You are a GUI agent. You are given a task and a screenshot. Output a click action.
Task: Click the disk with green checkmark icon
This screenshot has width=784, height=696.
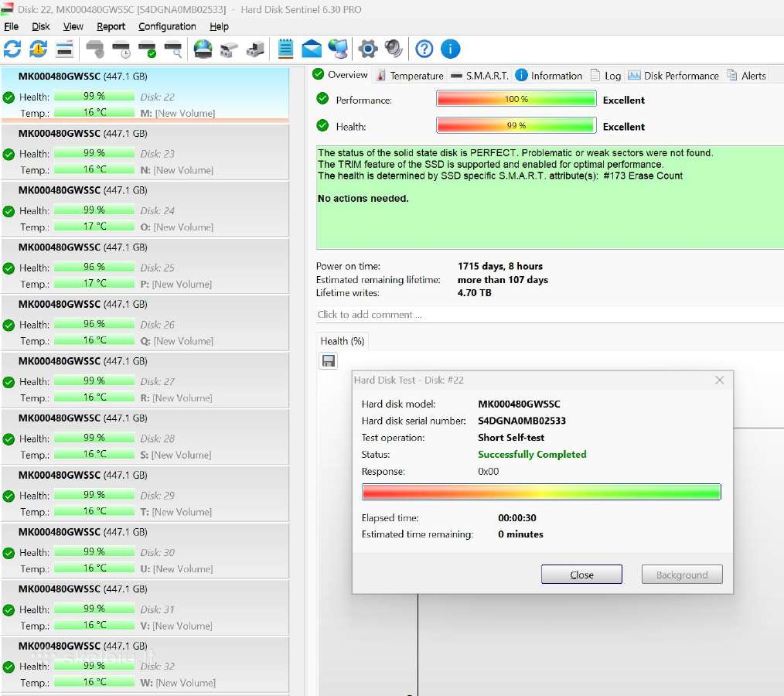(148, 49)
